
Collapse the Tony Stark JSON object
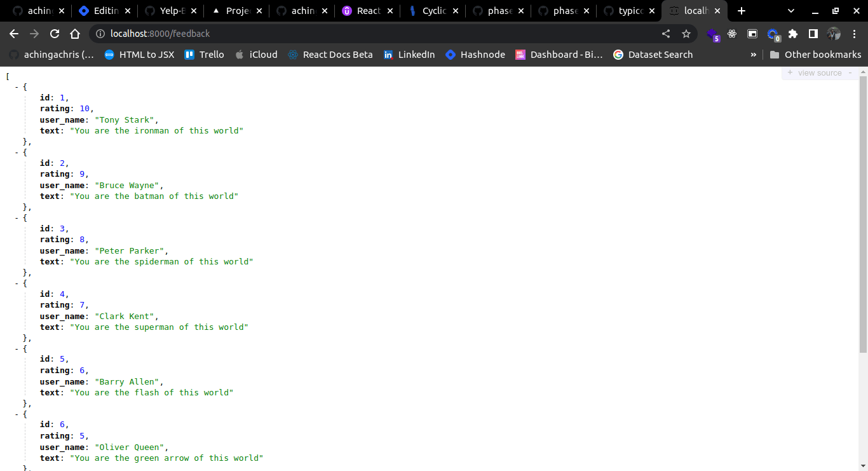coord(17,87)
